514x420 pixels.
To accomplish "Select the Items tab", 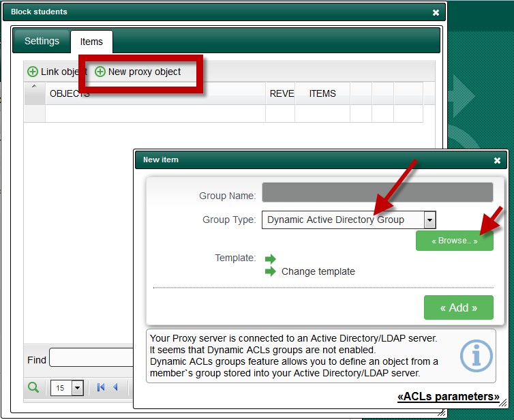I will tap(91, 42).
